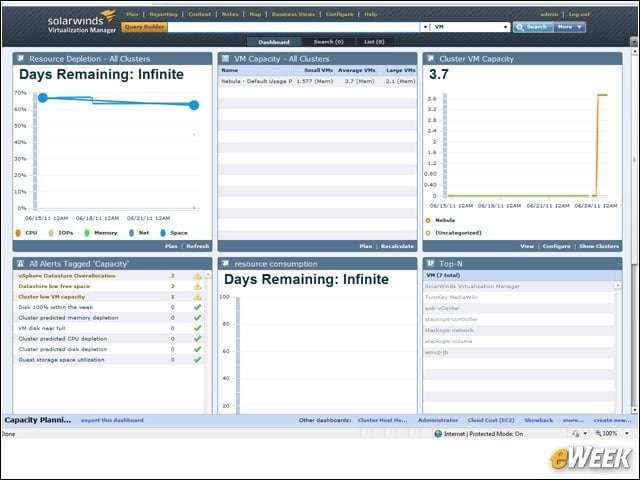Screen dimensions: 640x480
Task: Toggle the Space series in the legend
Action: [x=174, y=233]
